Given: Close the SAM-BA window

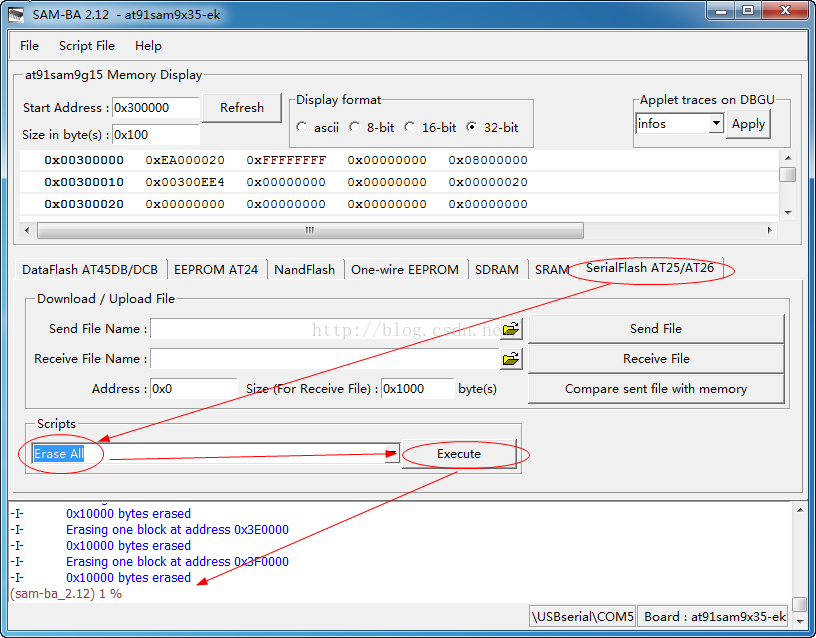Looking at the screenshot, I should (785, 11).
